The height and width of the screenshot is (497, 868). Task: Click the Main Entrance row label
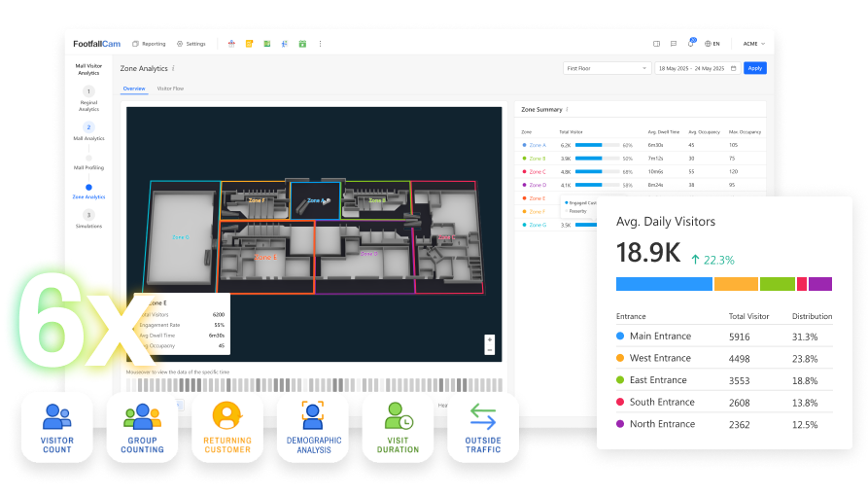(660, 337)
